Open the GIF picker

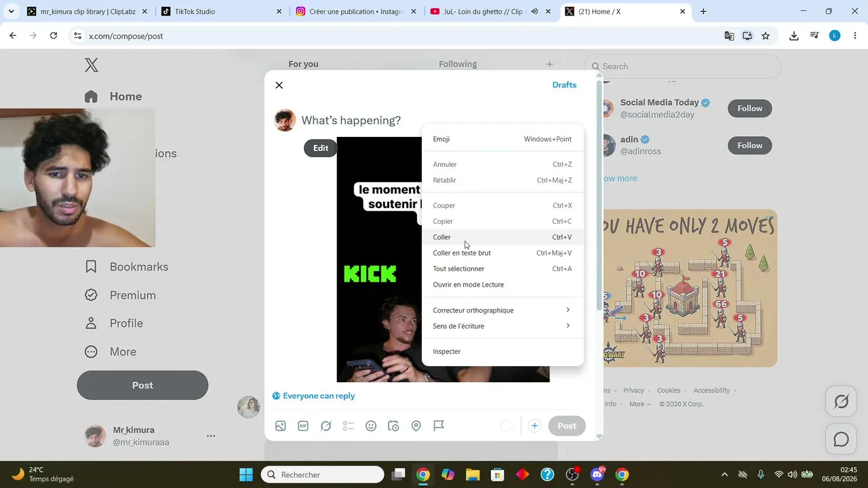click(303, 426)
